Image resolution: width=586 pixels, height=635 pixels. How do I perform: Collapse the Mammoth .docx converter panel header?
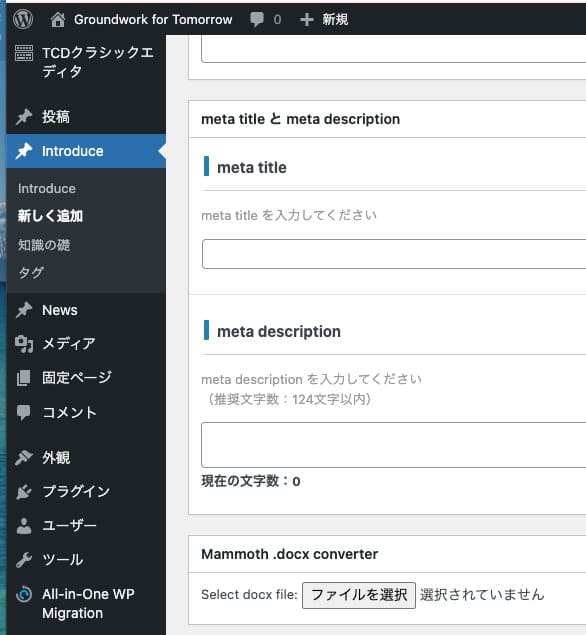point(387,554)
